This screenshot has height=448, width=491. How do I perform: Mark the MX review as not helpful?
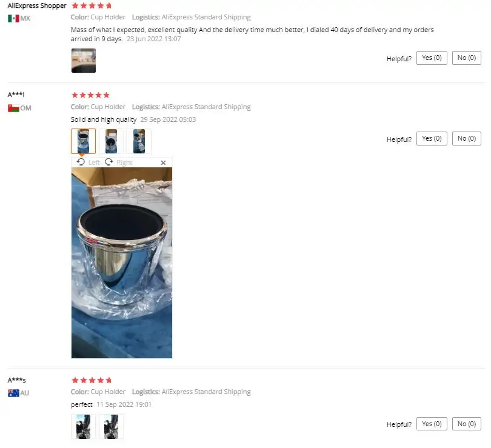(467, 58)
